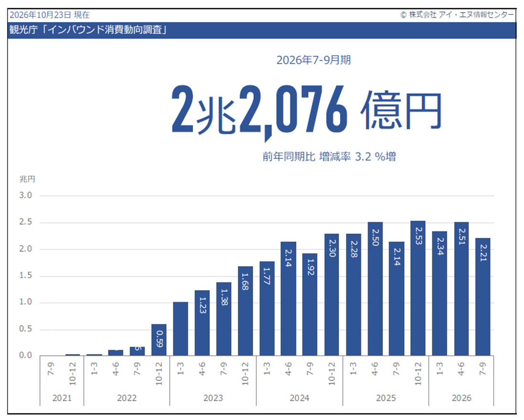Click the 7-9 axis label above 2023
Image resolution: width=524 pixels, height=420 pixels.
(x=224, y=368)
